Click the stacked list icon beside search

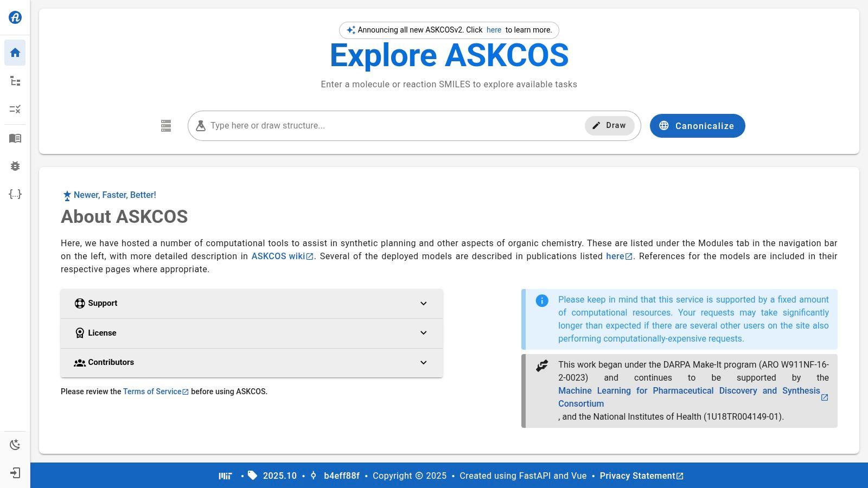[166, 126]
